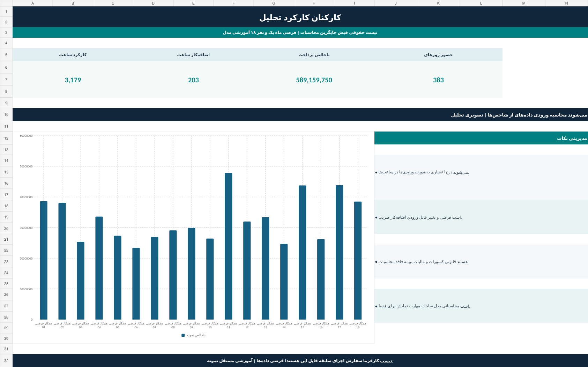Image resolution: width=588 pixels, height=367 pixels.
Task: Select row 19 header
Action: tap(6, 217)
